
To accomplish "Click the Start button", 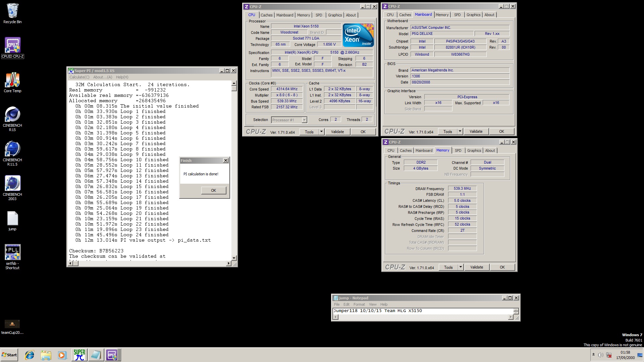I will point(9,355).
